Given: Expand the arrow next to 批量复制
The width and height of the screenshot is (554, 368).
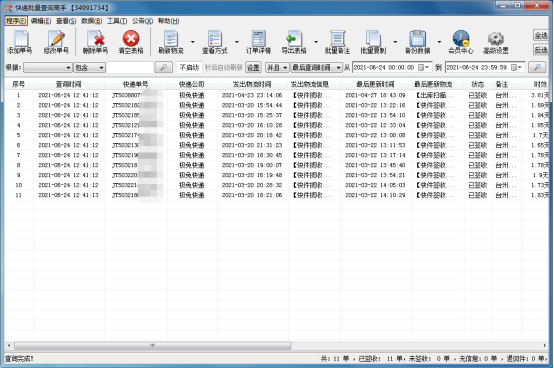Looking at the screenshot, I should click(395, 42).
